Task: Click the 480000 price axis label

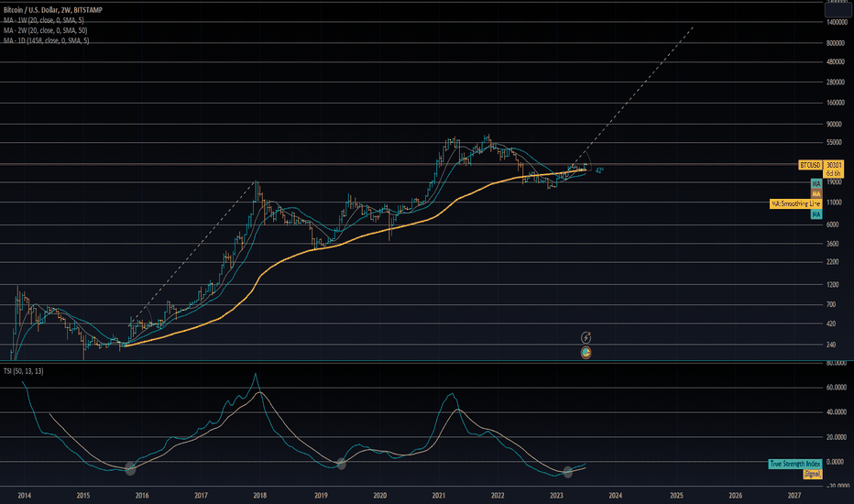Action: point(836,61)
